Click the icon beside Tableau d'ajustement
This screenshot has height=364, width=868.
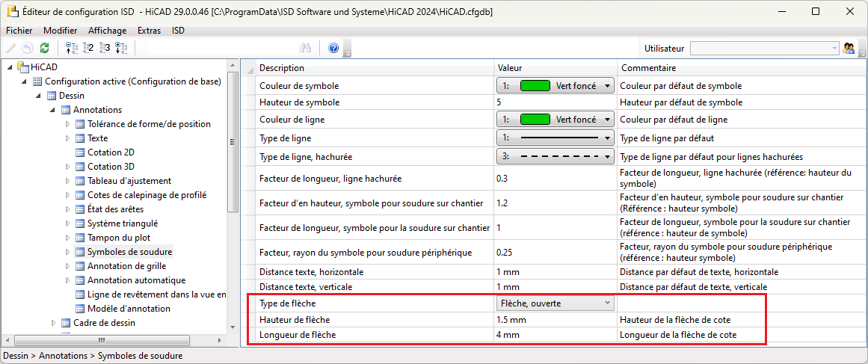80,181
